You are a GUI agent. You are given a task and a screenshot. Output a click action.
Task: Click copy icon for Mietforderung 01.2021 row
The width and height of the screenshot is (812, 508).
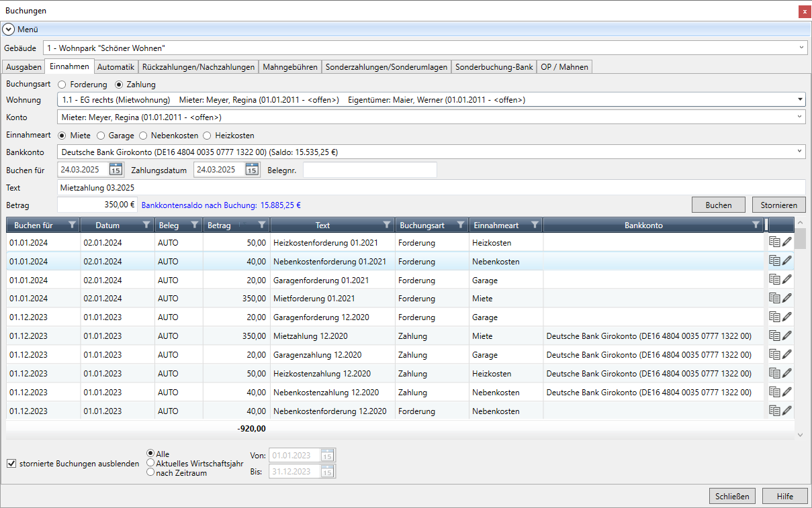pos(774,299)
